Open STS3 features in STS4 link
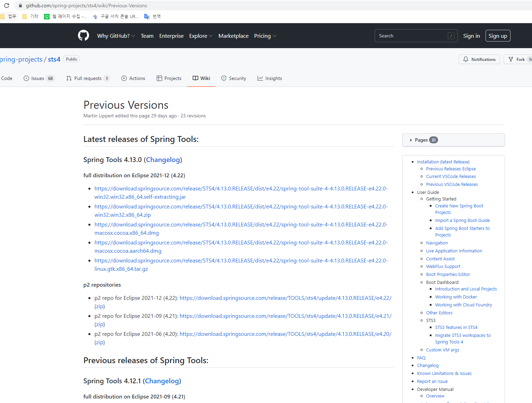The width and height of the screenshot is (532, 403). pyautogui.click(x=456, y=327)
